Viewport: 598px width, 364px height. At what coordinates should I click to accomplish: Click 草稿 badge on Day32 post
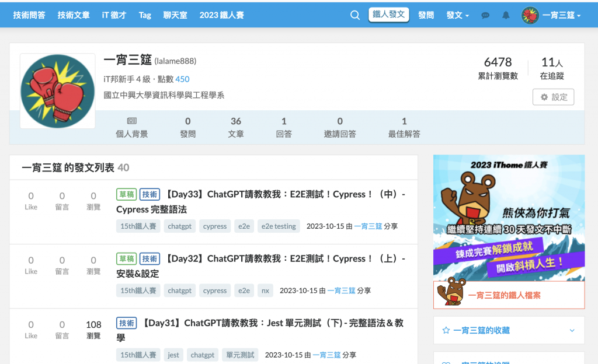pyautogui.click(x=127, y=259)
